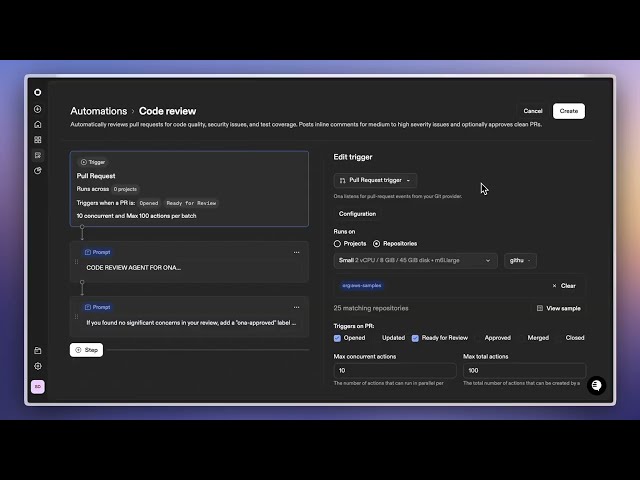Click the Code review breadcrumb title
Screen dimensions: 640x480
tap(167, 111)
